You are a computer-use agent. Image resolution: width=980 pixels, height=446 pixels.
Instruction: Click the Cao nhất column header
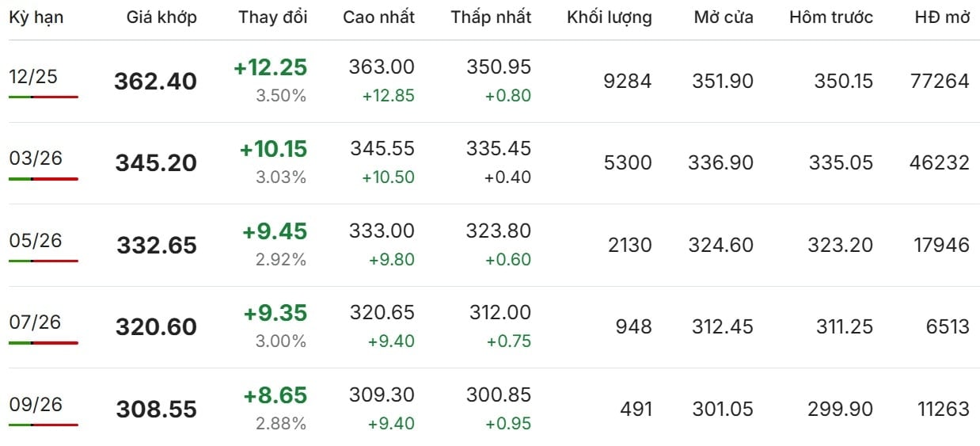coord(378,17)
